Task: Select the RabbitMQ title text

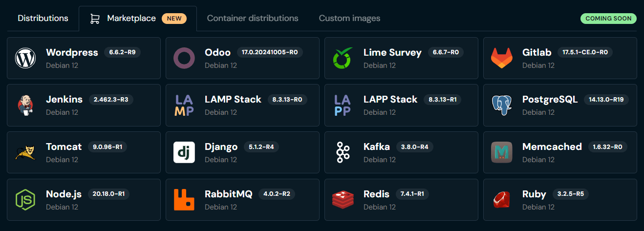Action: click(228, 194)
